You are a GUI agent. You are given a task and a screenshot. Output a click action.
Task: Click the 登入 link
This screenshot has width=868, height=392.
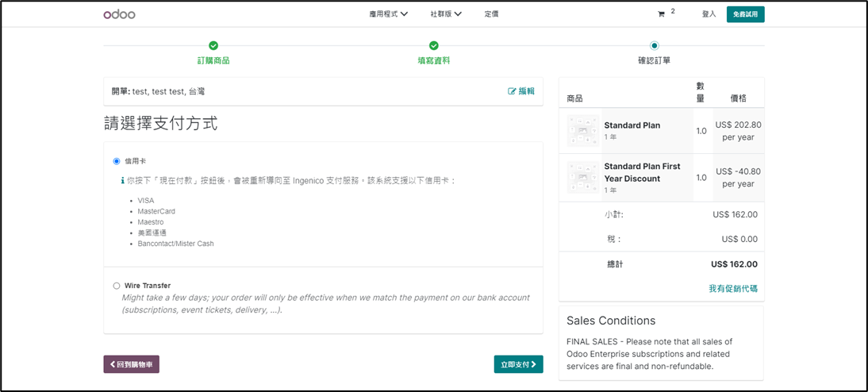click(709, 14)
